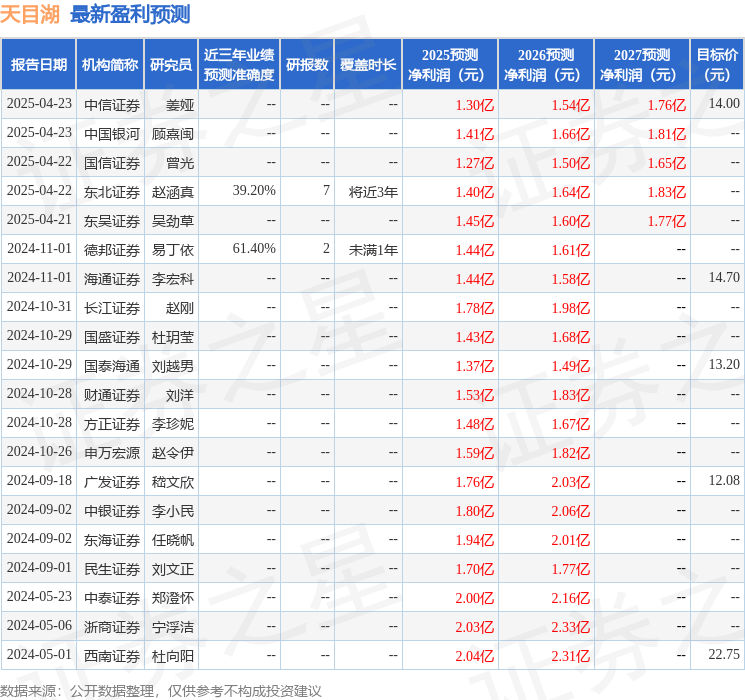Image resolution: width=745 pixels, height=700 pixels.
Task: Click the 机构简称 column header
Action: (x=110, y=65)
